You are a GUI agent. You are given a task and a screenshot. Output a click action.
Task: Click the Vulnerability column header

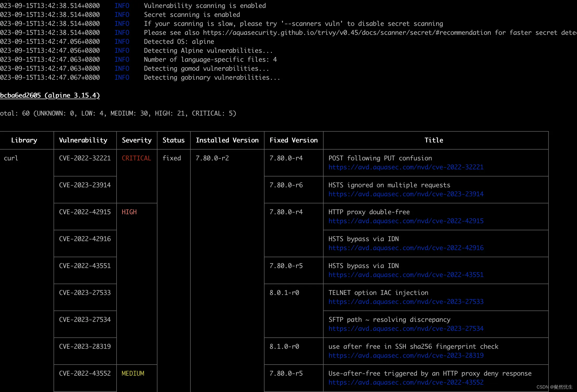click(x=83, y=140)
